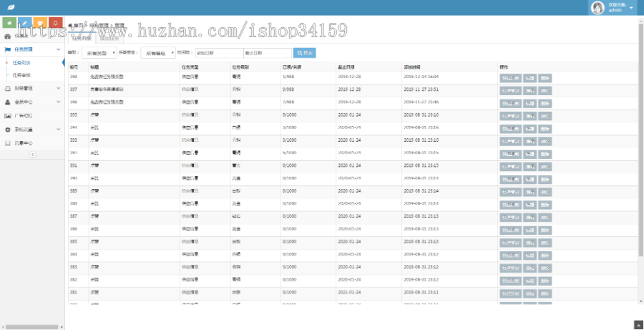Click the added time 2019-11-27 23:51
Image resolution: width=644 pixels, height=330 pixels.
pos(421,89)
